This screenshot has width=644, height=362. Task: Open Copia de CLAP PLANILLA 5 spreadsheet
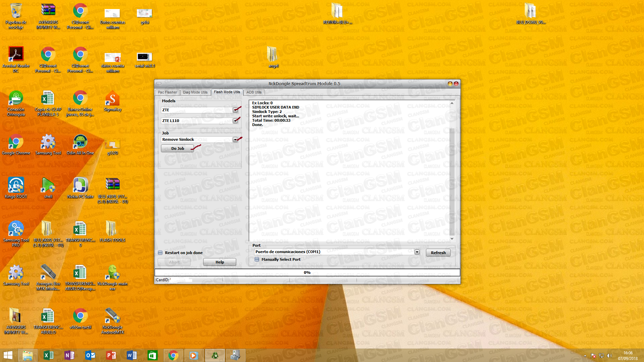(x=48, y=103)
